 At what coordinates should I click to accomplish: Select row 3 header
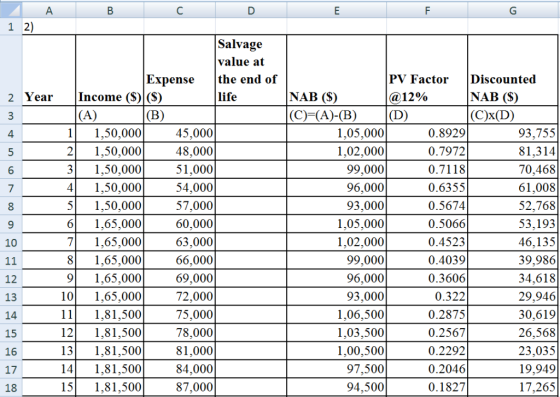11,115
